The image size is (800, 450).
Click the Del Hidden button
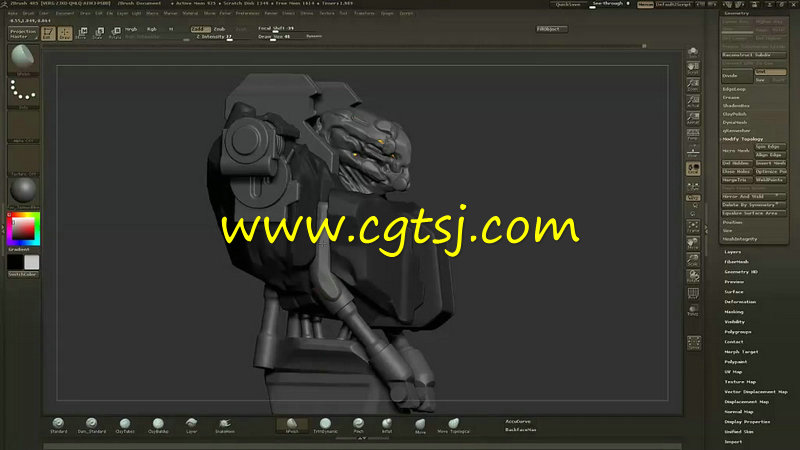737,163
